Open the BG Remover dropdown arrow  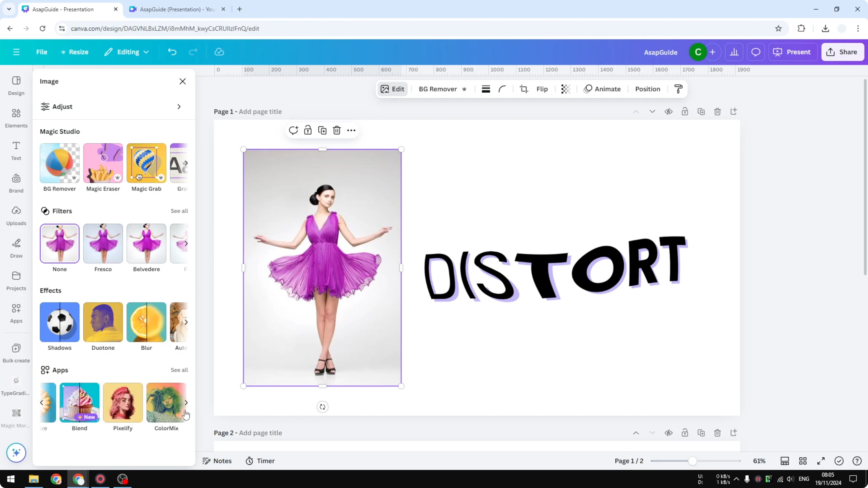point(465,89)
